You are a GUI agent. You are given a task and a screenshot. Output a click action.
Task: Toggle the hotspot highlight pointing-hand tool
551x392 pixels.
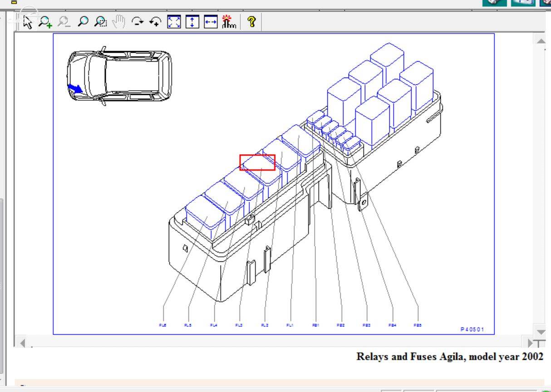tap(229, 22)
